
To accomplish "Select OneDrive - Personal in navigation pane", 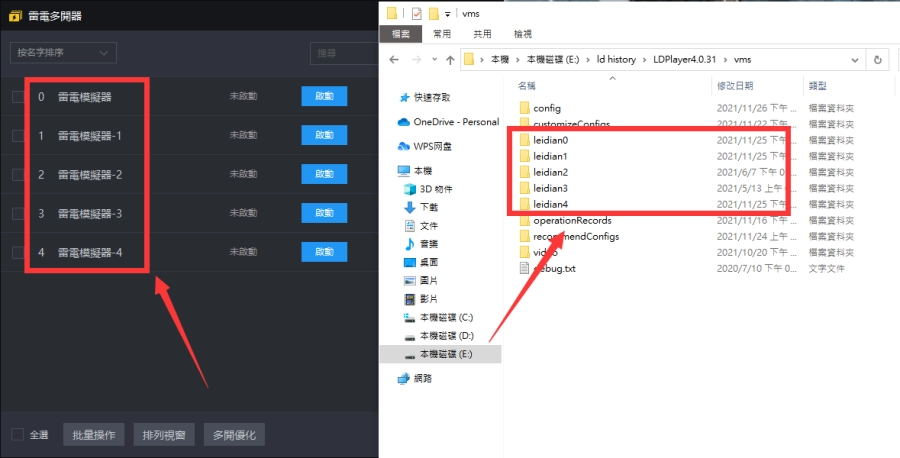I will coord(448,122).
